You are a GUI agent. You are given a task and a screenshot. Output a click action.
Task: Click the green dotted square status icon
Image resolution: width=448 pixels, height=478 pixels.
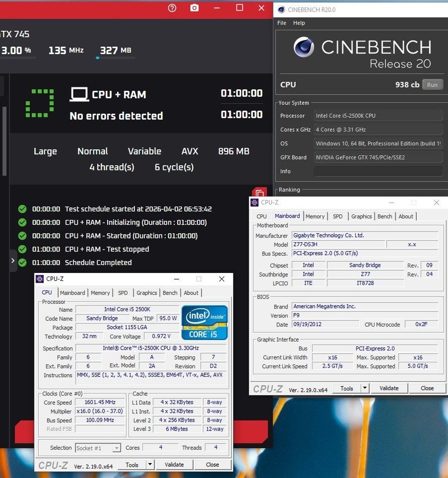tap(40, 103)
